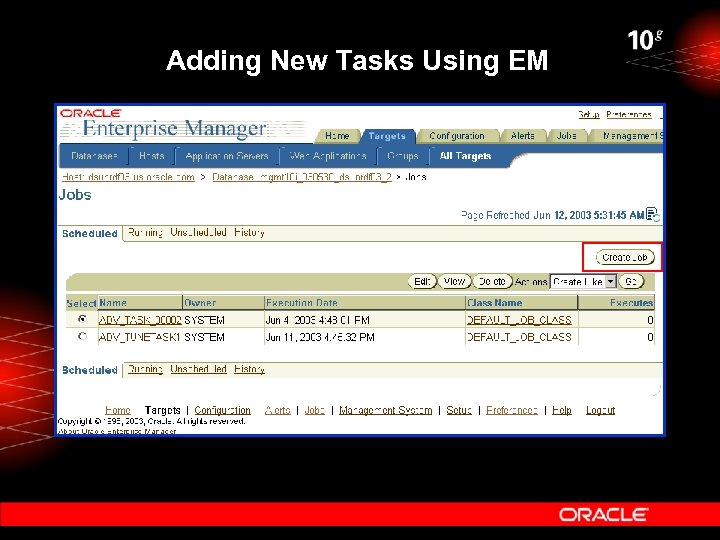Sort by the Class Name column header

point(494,303)
